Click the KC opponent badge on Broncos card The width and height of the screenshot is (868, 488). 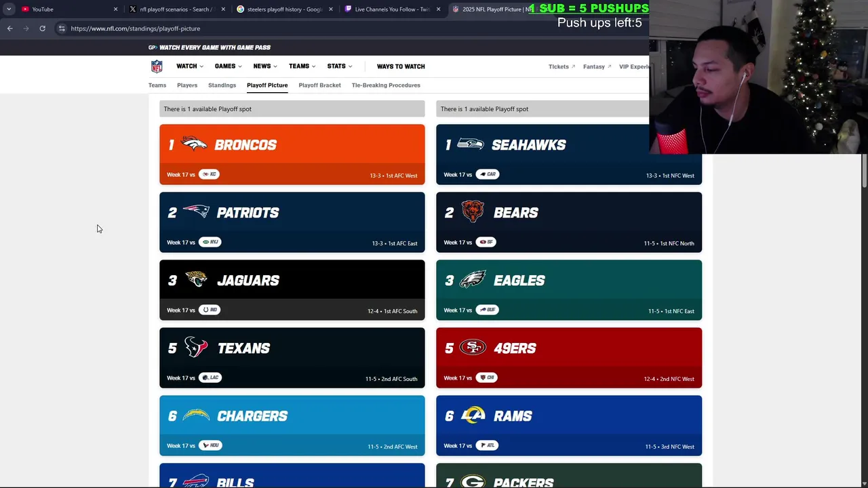pos(209,174)
